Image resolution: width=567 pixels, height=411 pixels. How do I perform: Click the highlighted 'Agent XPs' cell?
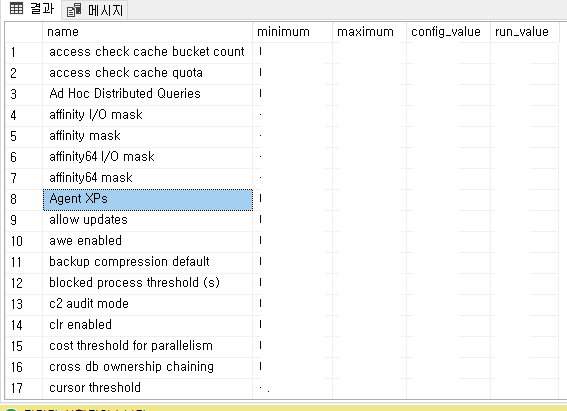click(148, 199)
